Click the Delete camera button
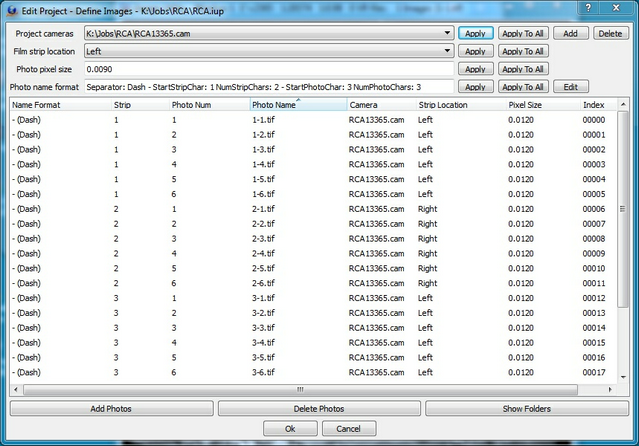The image size is (639, 446). [x=610, y=33]
